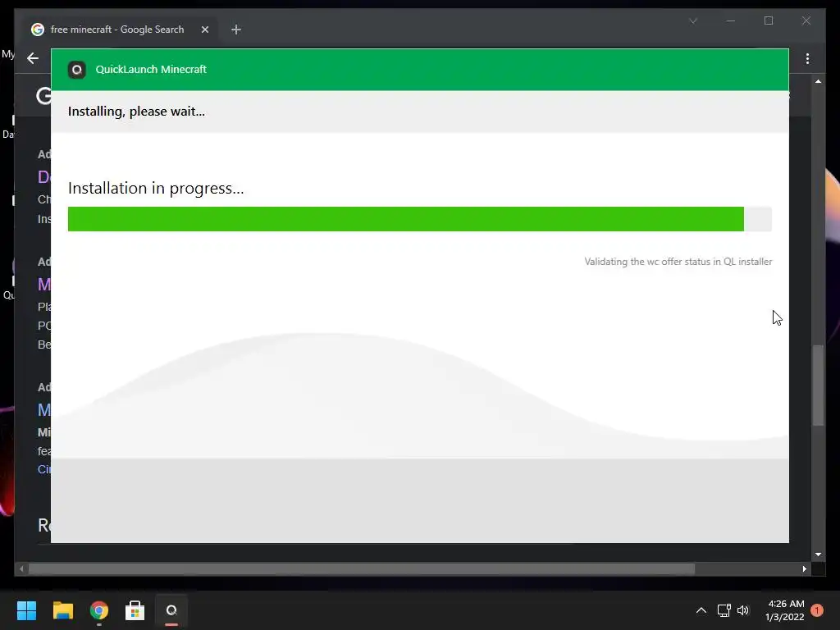
Task: Open the network status tray icon
Action: 724,610
